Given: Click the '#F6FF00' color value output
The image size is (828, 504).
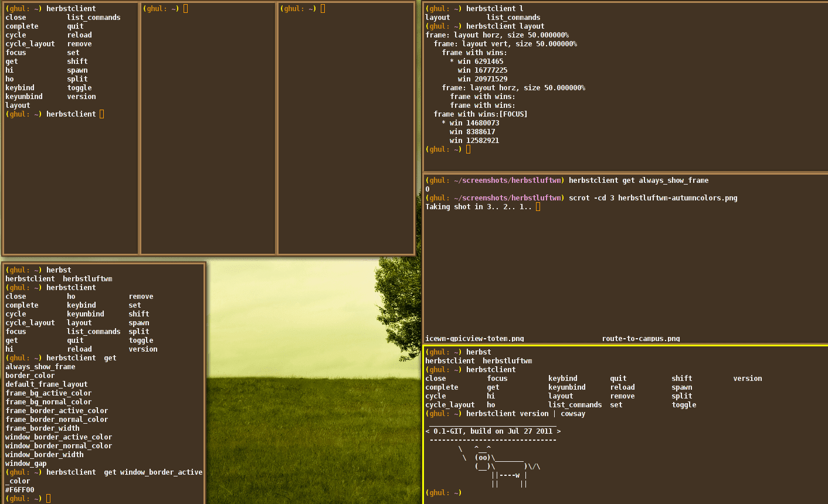Looking at the screenshot, I should pyautogui.click(x=20, y=490).
